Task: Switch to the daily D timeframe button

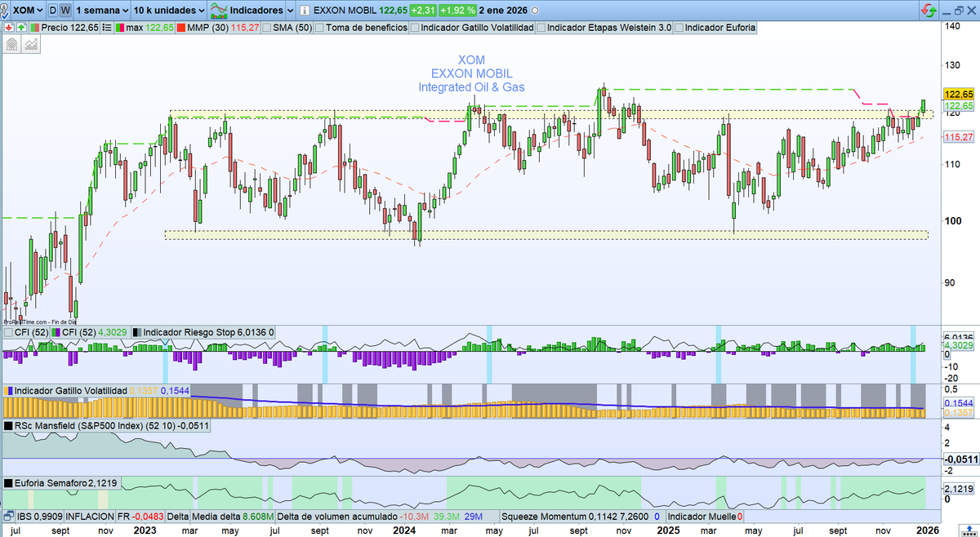Action: click(53, 11)
